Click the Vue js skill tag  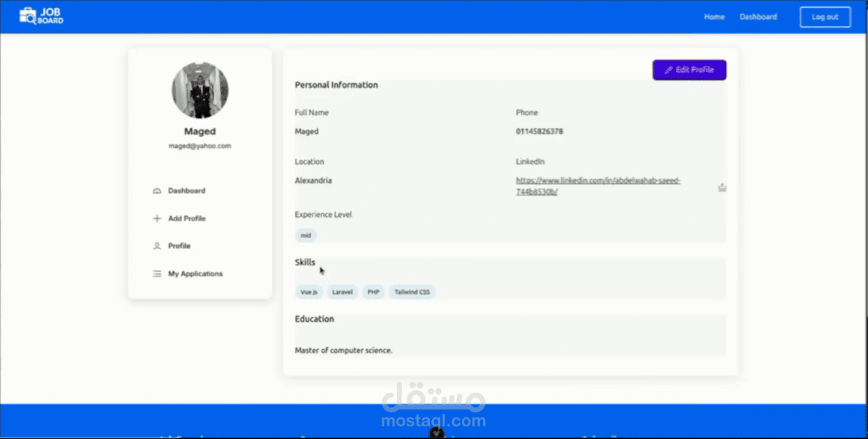pyautogui.click(x=309, y=292)
